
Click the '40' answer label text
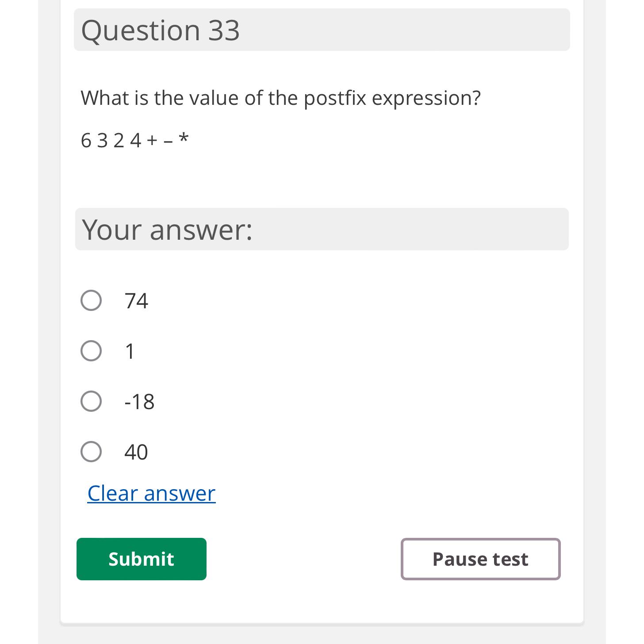tap(136, 452)
